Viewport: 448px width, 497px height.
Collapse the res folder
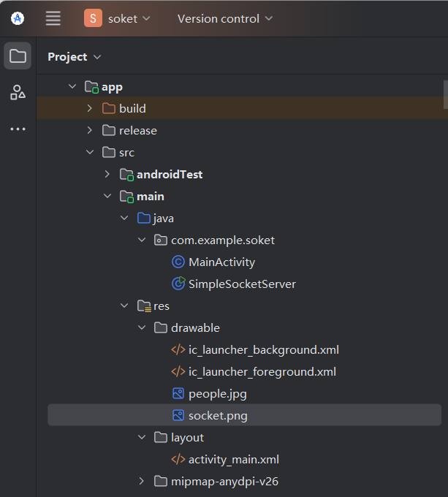(x=124, y=306)
